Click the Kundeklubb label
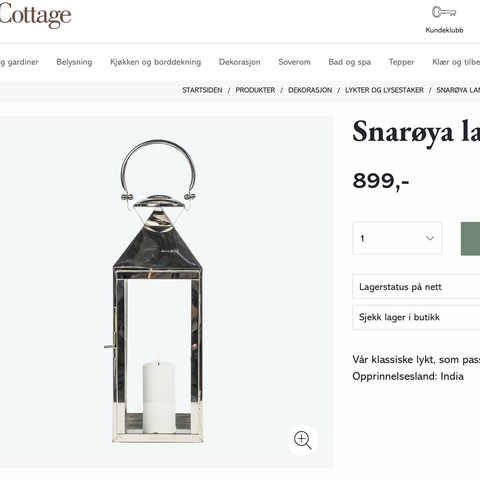This screenshot has width=480, height=480. (x=444, y=30)
